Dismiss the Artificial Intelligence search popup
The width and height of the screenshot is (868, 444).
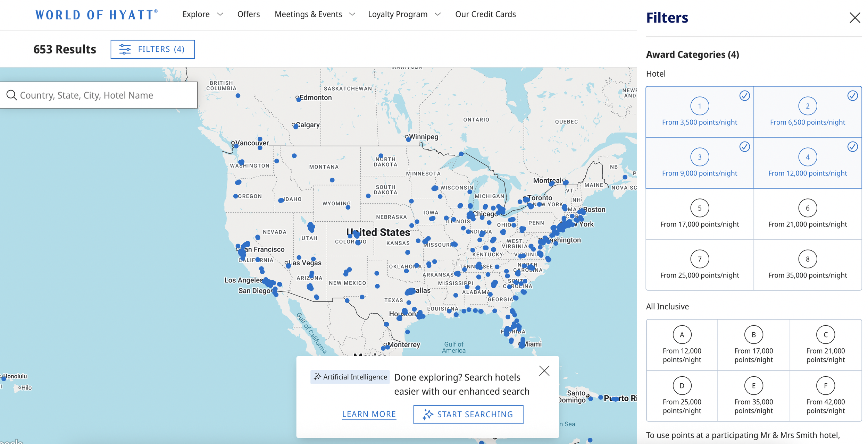click(x=544, y=371)
